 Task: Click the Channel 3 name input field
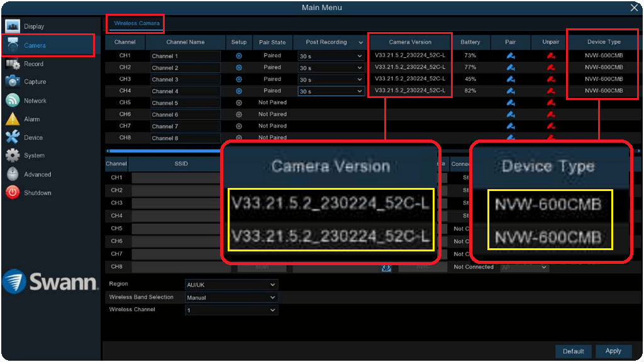click(185, 80)
